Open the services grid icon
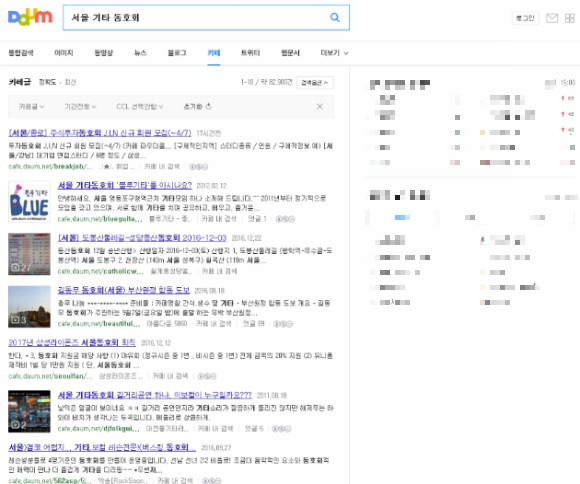 click(x=570, y=18)
